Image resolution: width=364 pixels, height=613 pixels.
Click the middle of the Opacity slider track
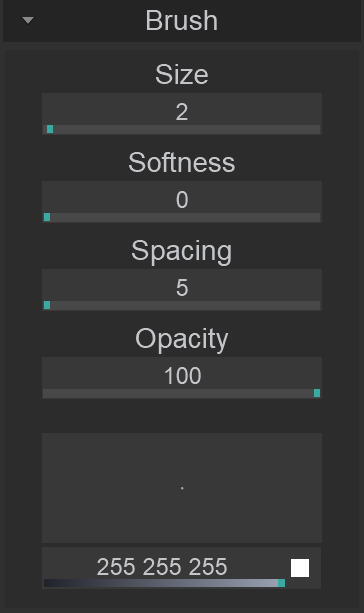point(182,393)
